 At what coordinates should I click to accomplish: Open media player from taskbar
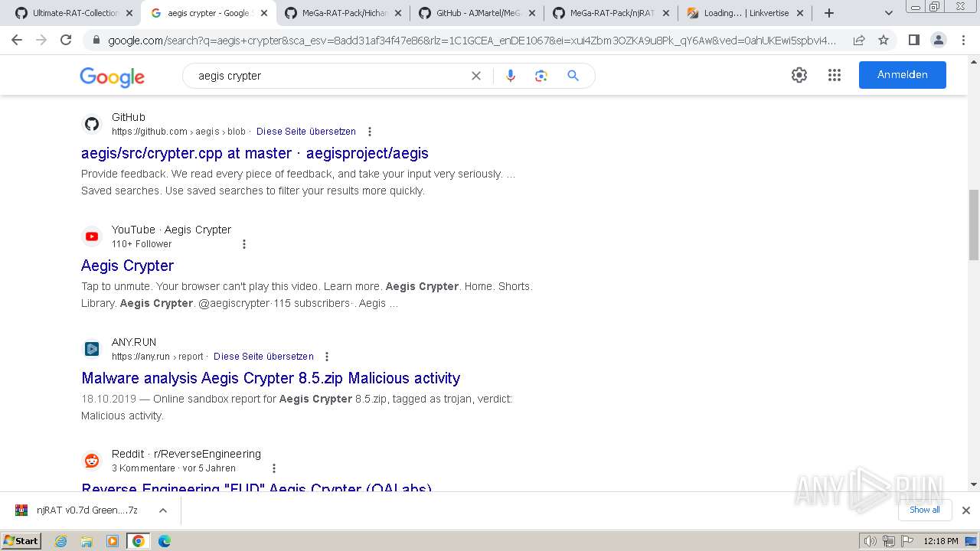pos(113,541)
